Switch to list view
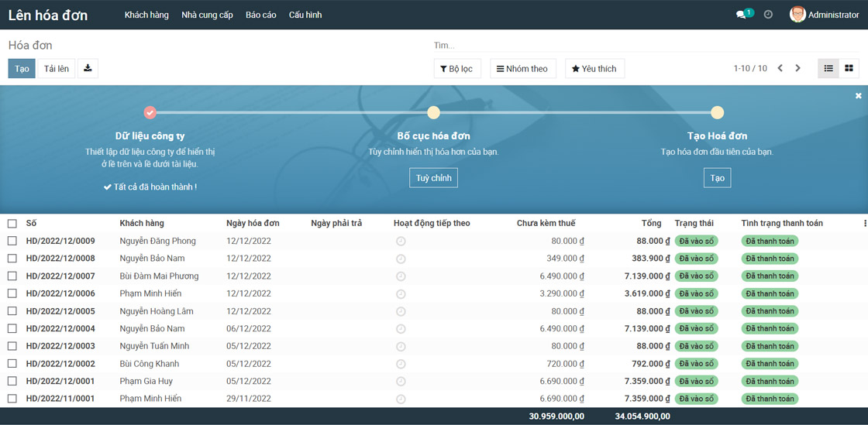 828,68
